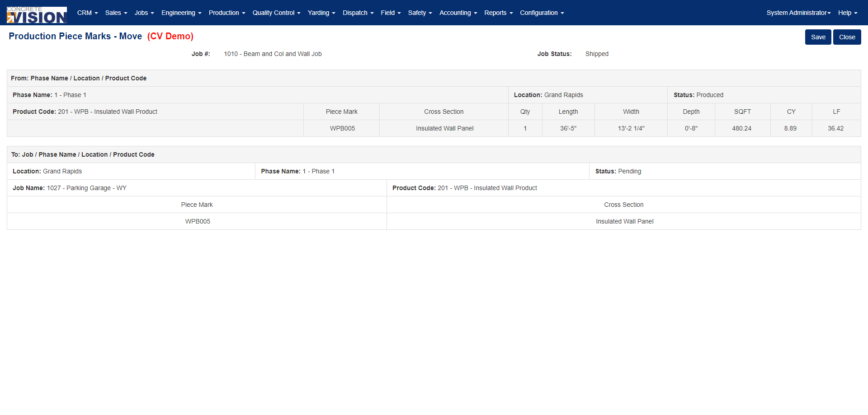Open the Help menu

[848, 13]
